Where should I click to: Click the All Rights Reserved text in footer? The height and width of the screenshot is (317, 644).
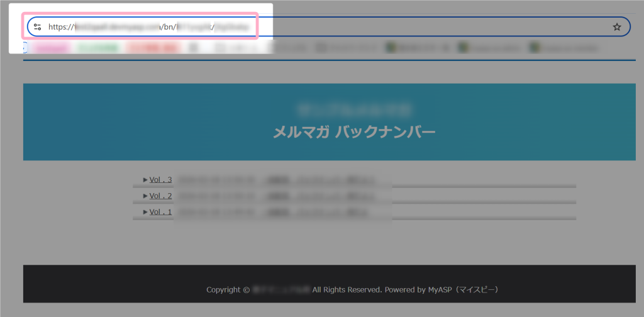pos(347,290)
